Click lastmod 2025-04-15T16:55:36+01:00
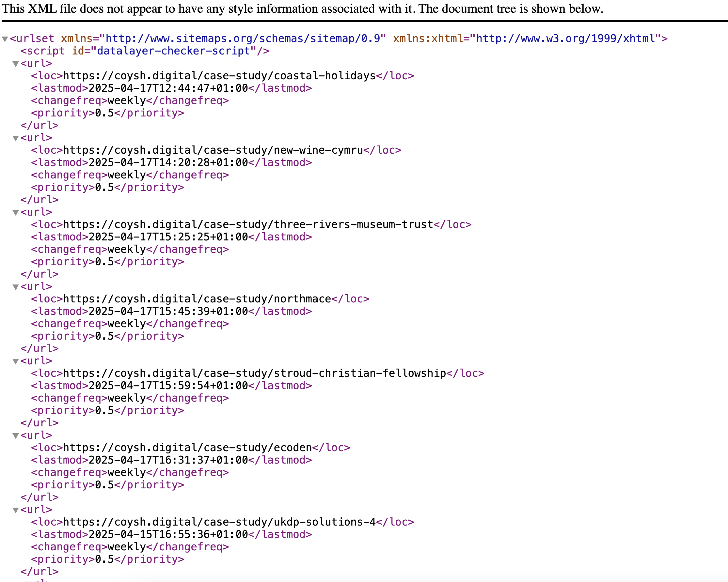This screenshot has height=582, width=728. click(168, 534)
